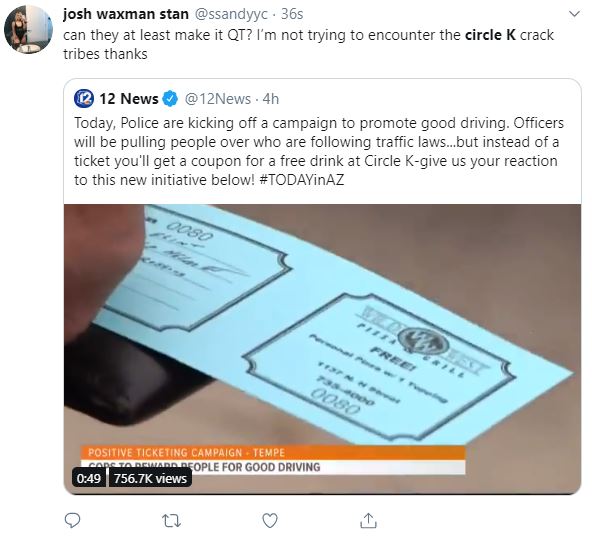
Task: Open the tweet options chevron menu
Action: [x=574, y=14]
